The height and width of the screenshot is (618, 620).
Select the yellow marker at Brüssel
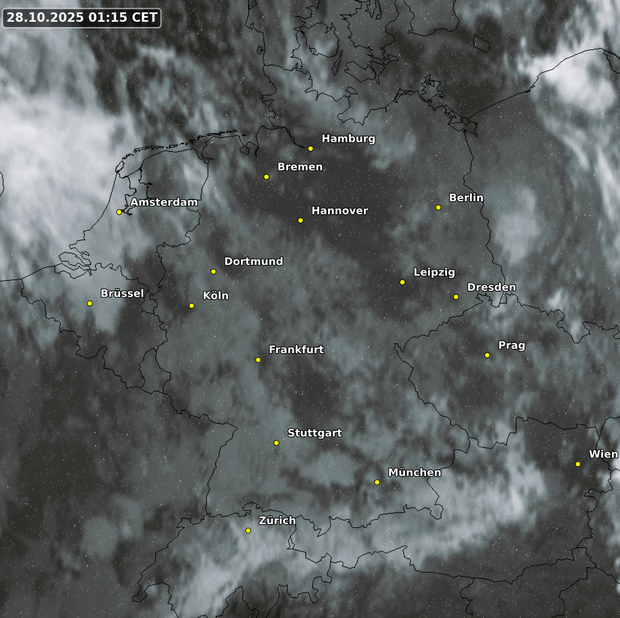point(90,303)
